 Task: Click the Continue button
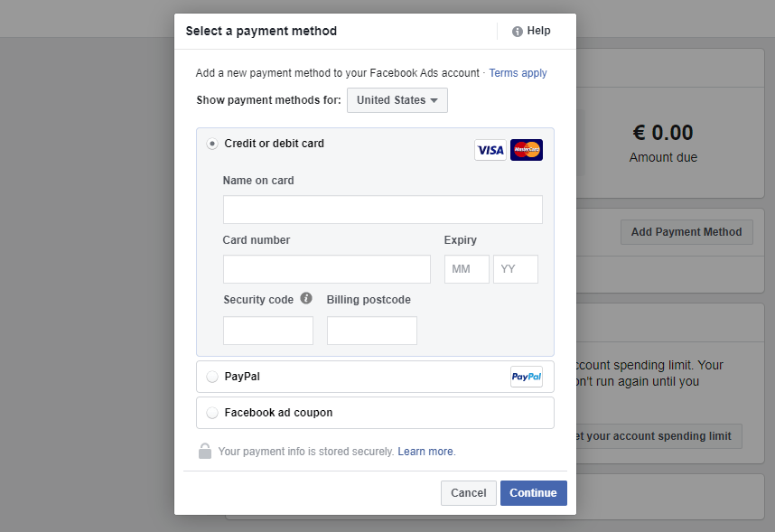533,492
